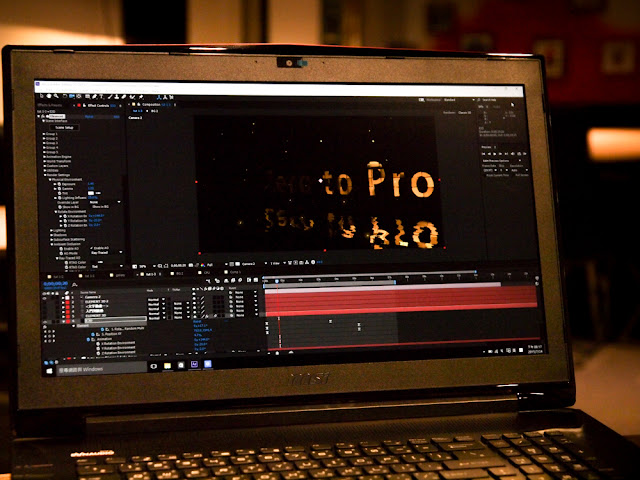Select the Clone Stamp tool
The height and width of the screenshot is (480, 640).
(116, 97)
